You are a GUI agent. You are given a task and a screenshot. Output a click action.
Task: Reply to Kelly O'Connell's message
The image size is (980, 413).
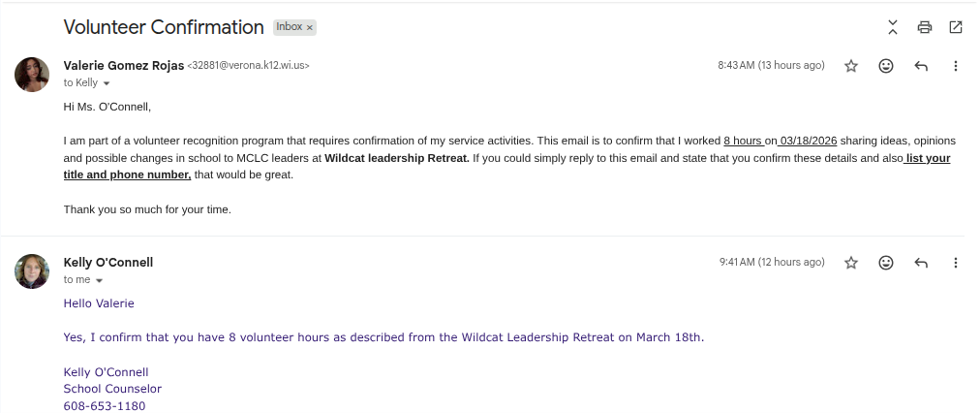point(921,263)
